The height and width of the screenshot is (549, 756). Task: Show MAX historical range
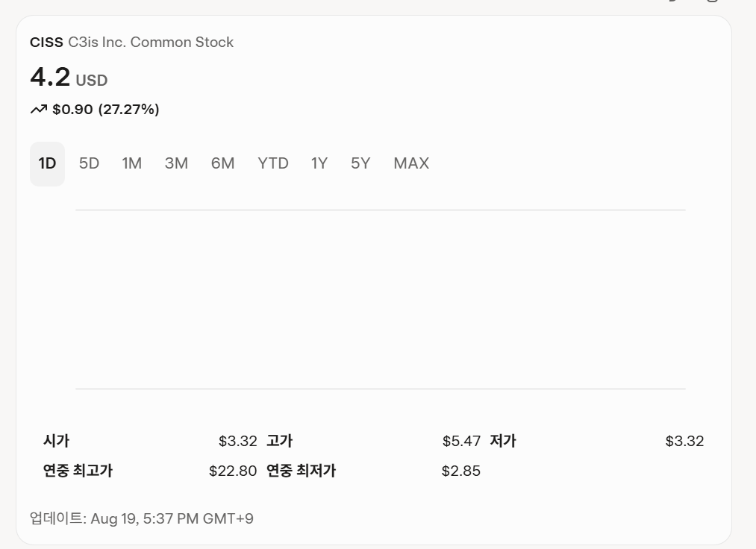[x=411, y=163]
